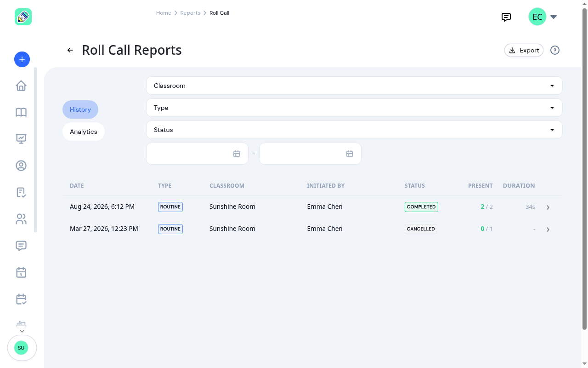
Task: Click the 34s duration value
Action: coord(530,207)
